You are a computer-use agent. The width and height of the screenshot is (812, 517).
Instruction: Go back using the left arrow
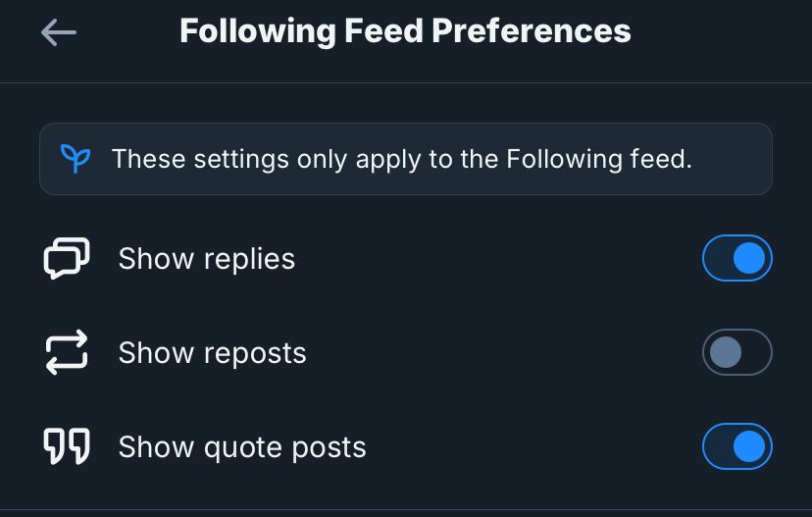point(59,32)
